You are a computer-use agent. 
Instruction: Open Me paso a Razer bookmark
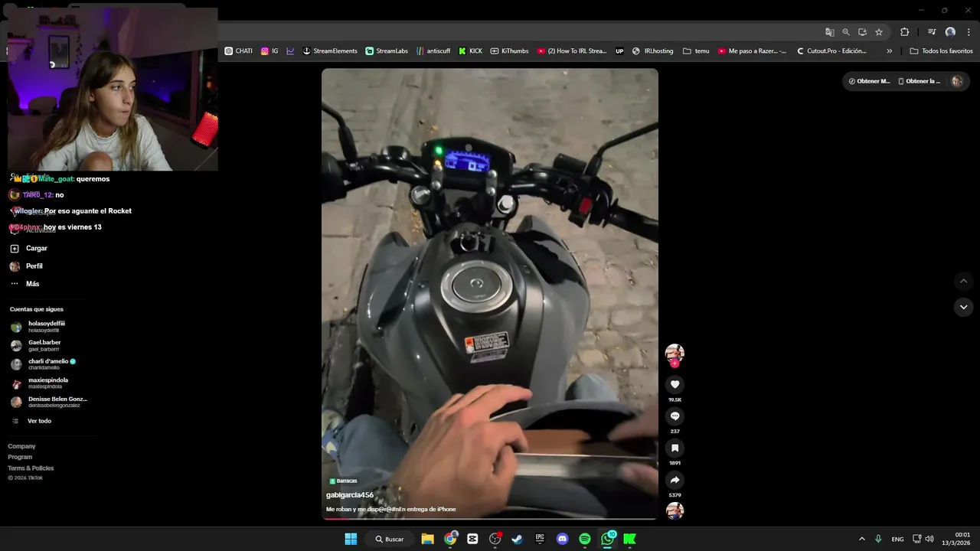(752, 51)
